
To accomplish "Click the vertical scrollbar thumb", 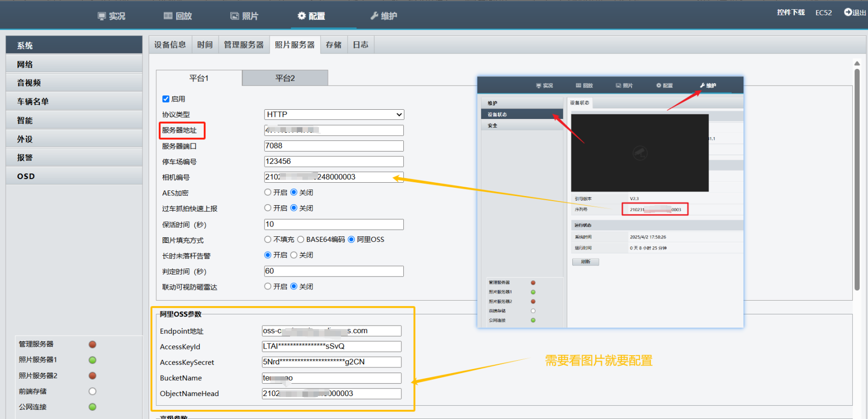I will tap(857, 180).
